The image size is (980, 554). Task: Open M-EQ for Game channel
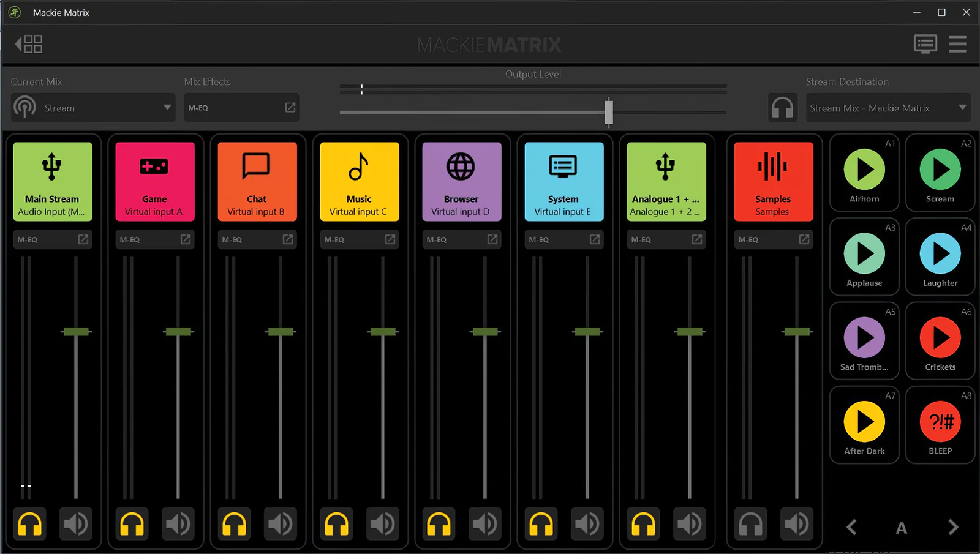click(155, 239)
